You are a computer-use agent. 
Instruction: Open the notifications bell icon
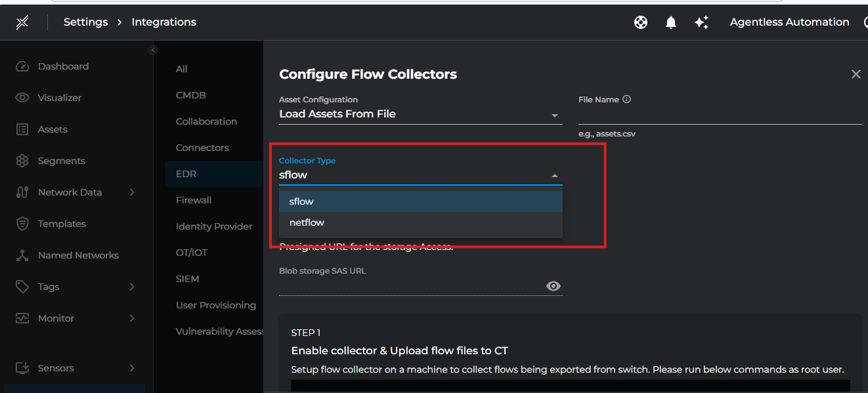pyautogui.click(x=670, y=22)
